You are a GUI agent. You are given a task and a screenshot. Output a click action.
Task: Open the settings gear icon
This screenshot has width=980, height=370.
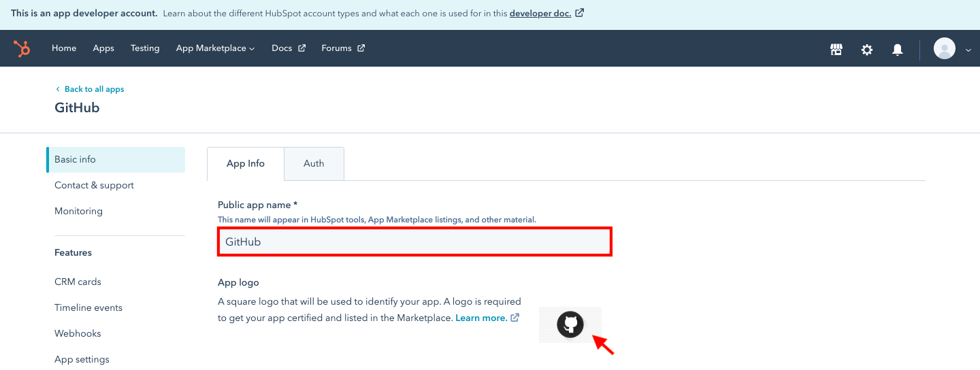coord(867,49)
